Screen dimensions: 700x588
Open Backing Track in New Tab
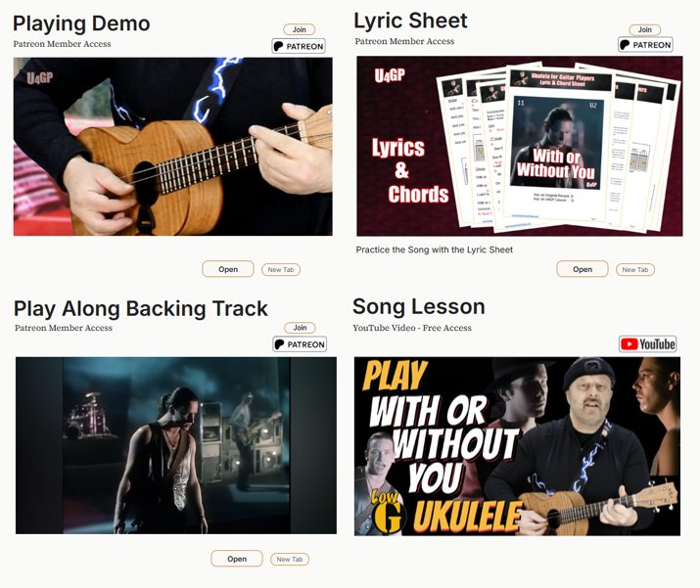pos(289,559)
